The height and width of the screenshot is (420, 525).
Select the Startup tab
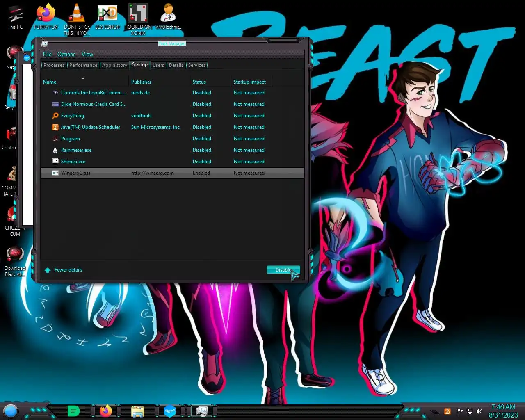pyautogui.click(x=140, y=64)
